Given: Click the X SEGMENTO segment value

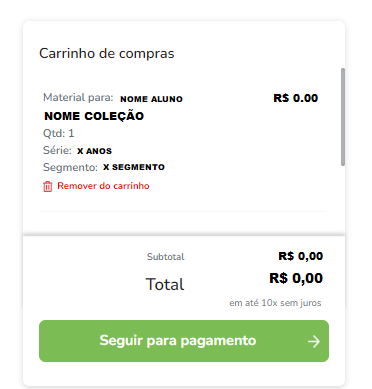Looking at the screenshot, I should pyautogui.click(x=134, y=167).
